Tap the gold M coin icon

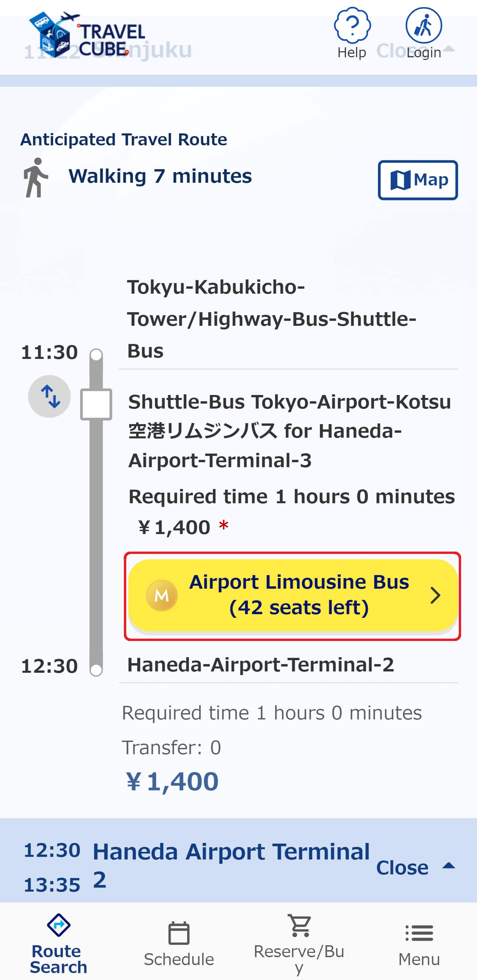point(162,595)
